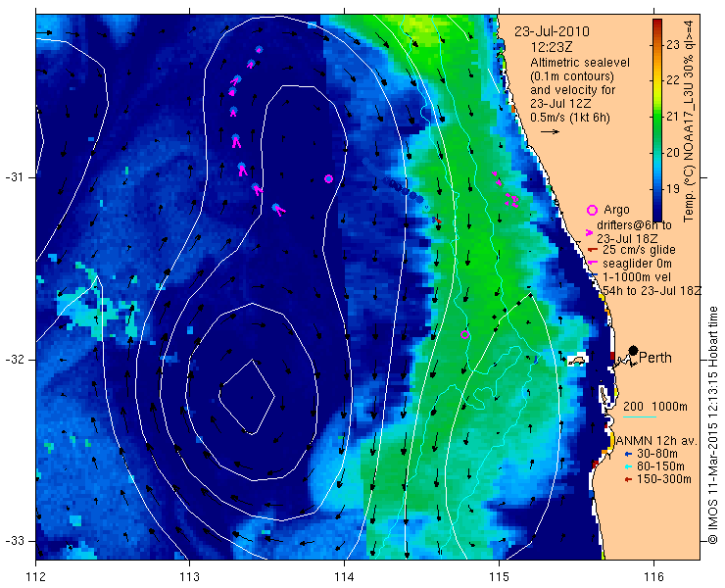Click the 0.5m/s reference velocity arrow
This screenshot has height=588, width=725.
pos(550,132)
